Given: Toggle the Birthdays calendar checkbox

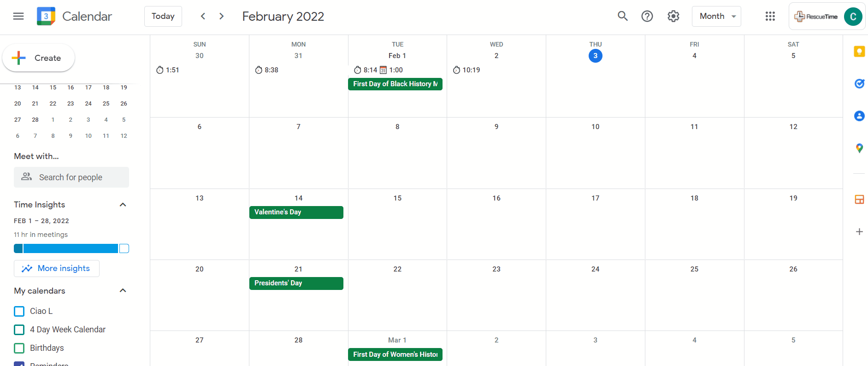Looking at the screenshot, I should click(x=19, y=348).
